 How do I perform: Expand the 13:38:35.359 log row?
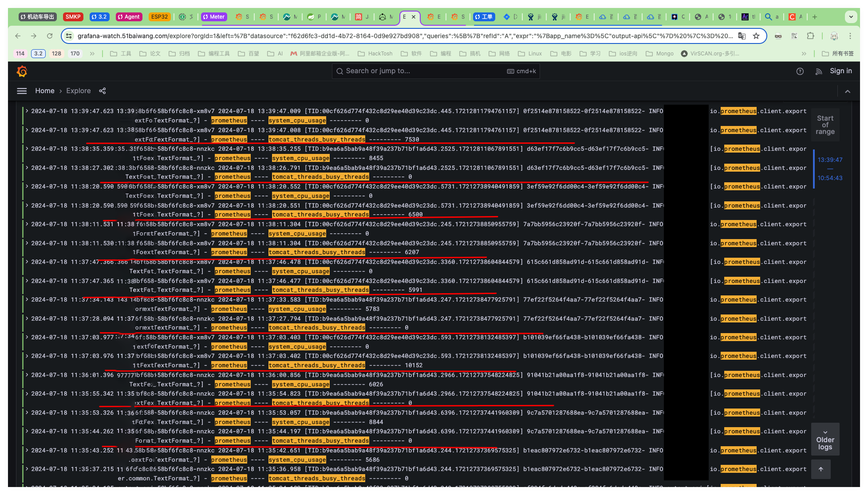coord(27,149)
